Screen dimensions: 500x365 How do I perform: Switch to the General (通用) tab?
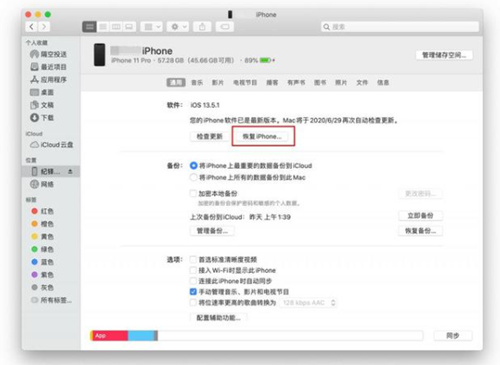[176, 82]
